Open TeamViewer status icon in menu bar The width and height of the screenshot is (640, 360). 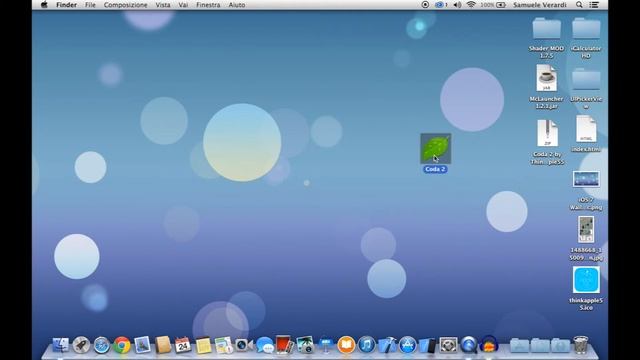point(440,5)
